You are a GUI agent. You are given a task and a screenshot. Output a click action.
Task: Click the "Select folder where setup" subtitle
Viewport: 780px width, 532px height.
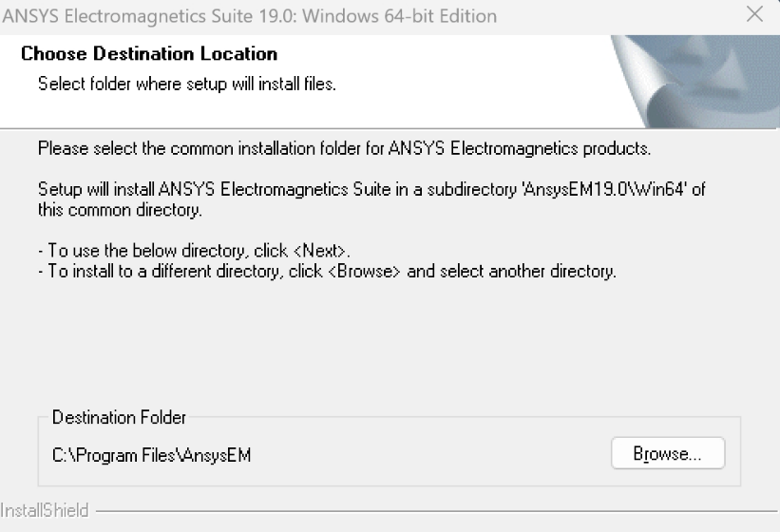[187, 85]
